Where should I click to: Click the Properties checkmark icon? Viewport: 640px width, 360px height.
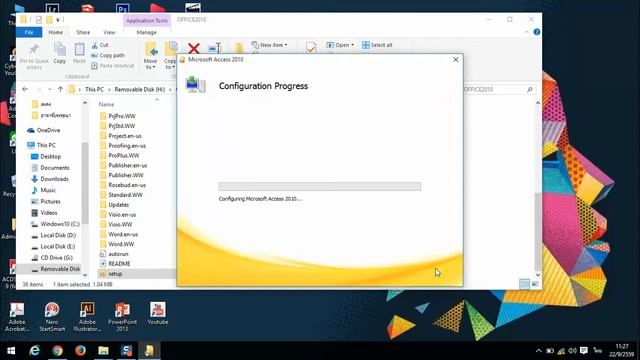coord(311,48)
